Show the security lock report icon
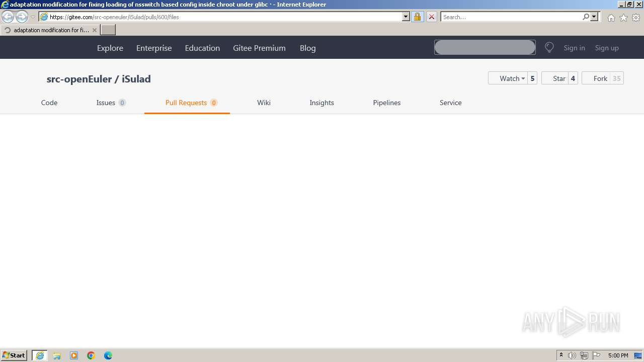 [417, 17]
